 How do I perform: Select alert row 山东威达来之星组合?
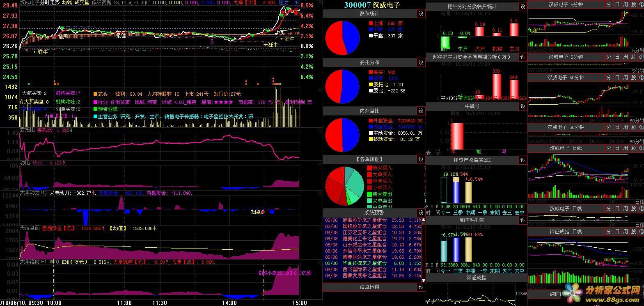tap(374, 245)
